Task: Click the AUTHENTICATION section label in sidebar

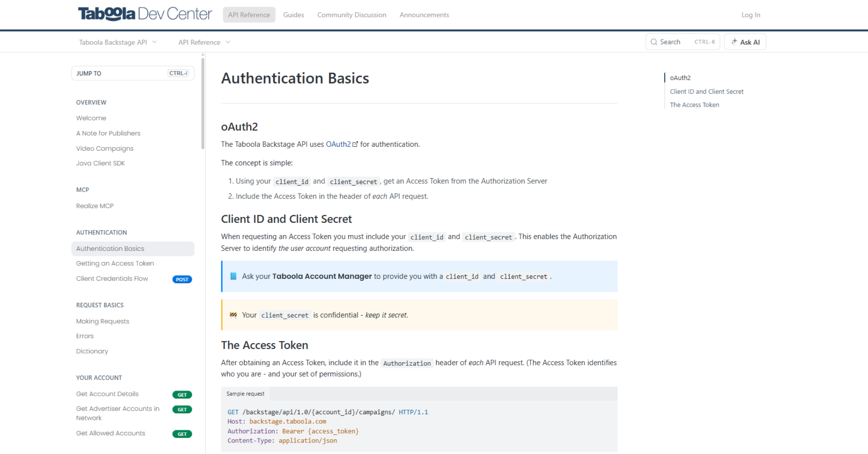Action: pyautogui.click(x=101, y=233)
